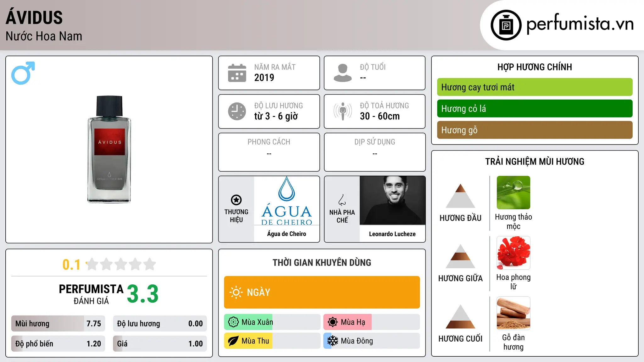The image size is (644, 362).
Task: Click the Hương giữa pyramid icon
Action: (x=460, y=256)
